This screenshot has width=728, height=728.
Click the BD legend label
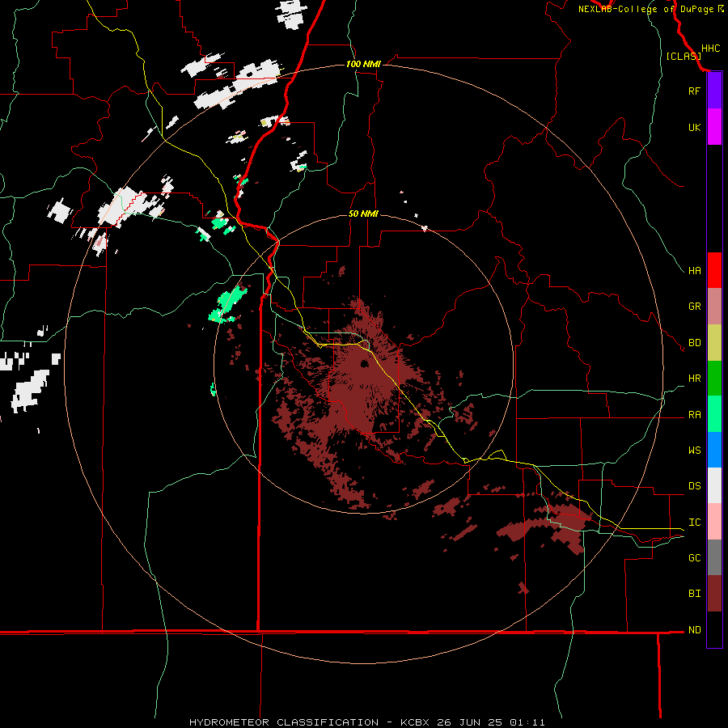(694, 343)
